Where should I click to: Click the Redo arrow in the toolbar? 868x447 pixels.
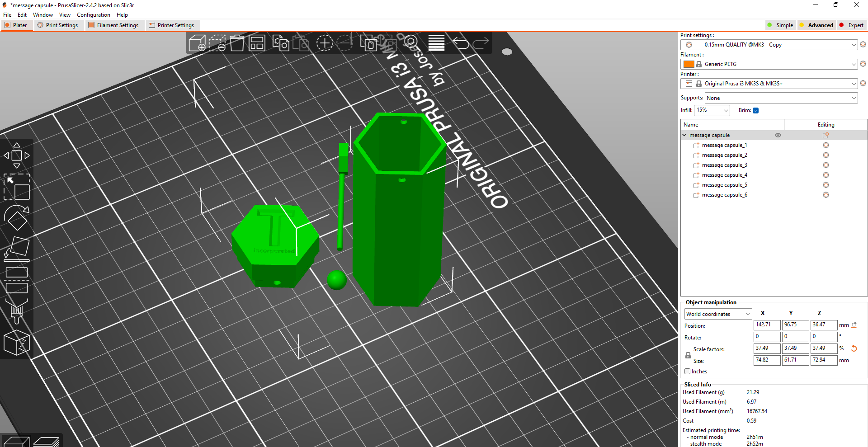[x=481, y=43]
